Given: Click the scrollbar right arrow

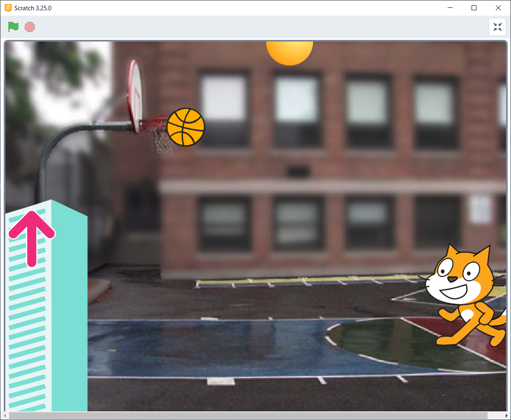Looking at the screenshot, I should tap(506, 416).
